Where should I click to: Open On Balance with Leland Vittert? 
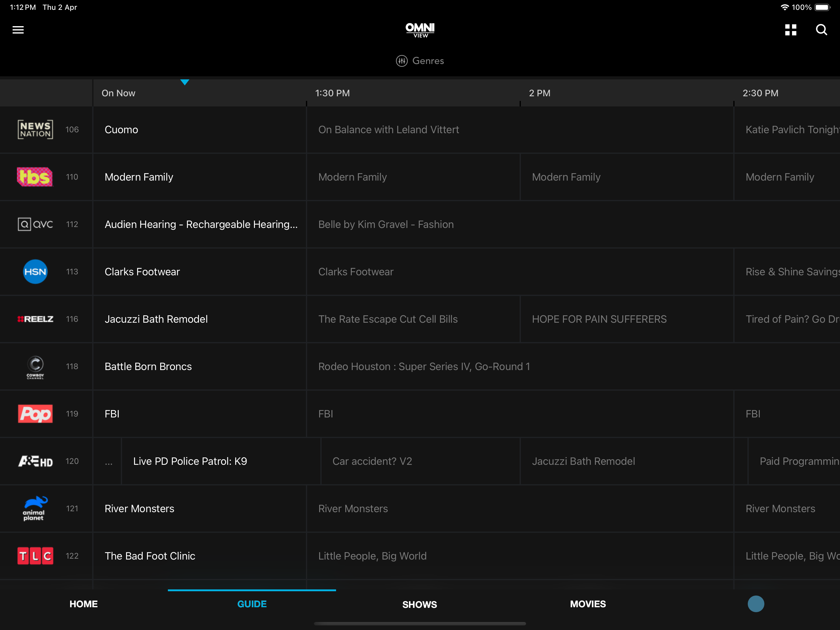[520, 130]
